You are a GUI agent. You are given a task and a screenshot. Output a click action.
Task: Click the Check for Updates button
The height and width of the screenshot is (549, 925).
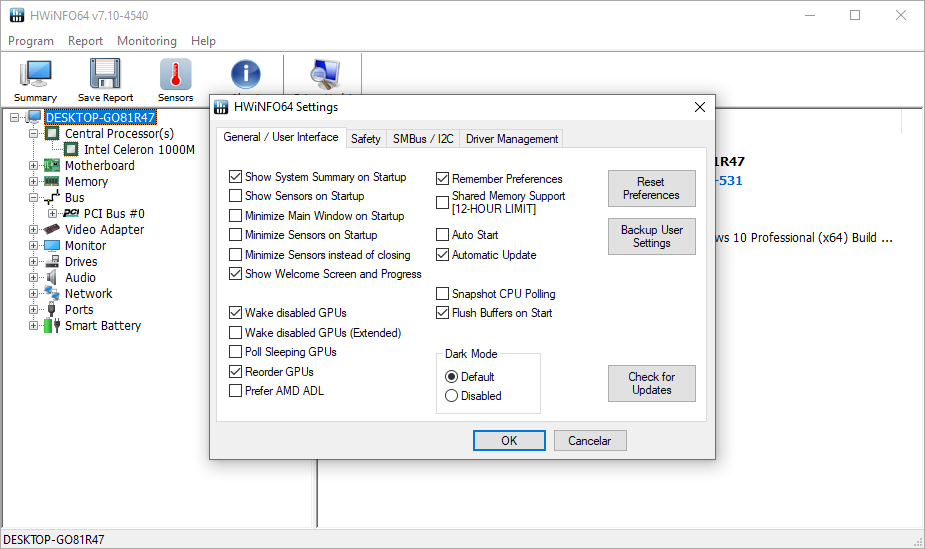[x=651, y=383]
